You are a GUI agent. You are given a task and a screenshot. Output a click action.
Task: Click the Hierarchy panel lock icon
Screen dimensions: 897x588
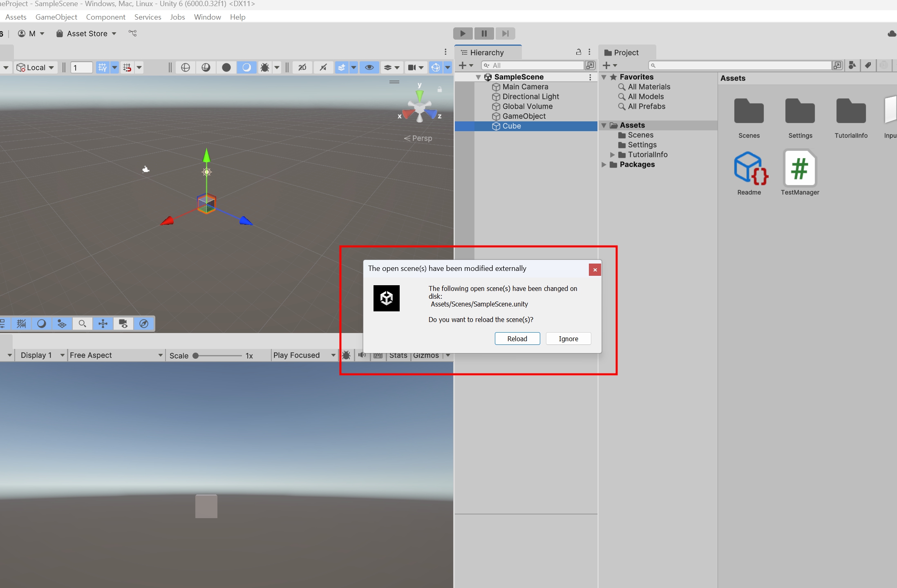(x=578, y=52)
